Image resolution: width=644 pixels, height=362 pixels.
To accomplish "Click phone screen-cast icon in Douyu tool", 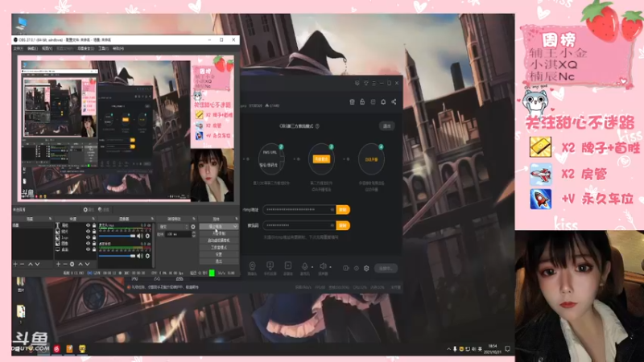I will [x=270, y=266].
